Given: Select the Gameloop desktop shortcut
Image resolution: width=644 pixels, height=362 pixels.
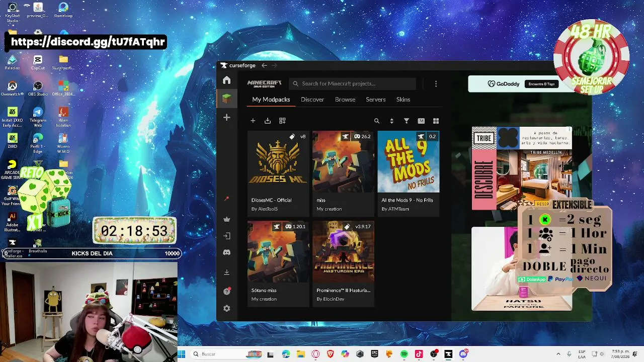Looking at the screenshot, I should [x=63, y=11].
